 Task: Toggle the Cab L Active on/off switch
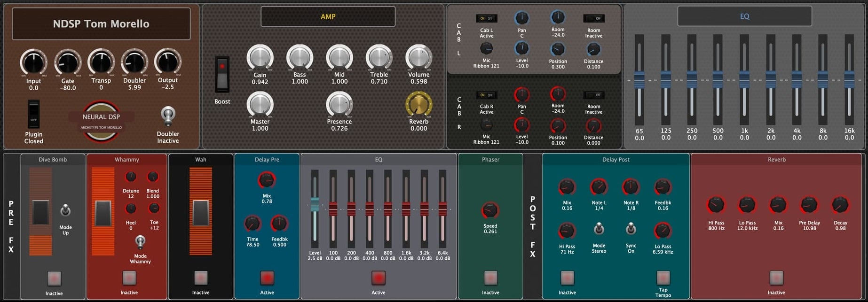(486, 19)
